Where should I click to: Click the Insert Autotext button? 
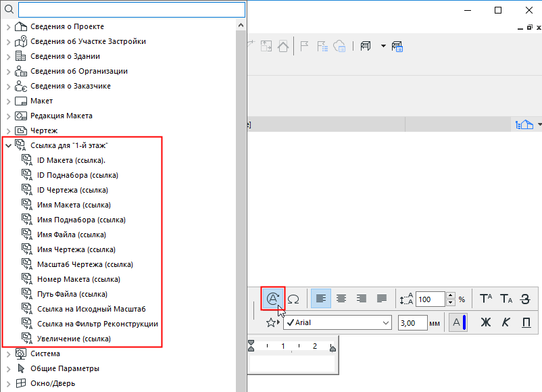click(273, 298)
